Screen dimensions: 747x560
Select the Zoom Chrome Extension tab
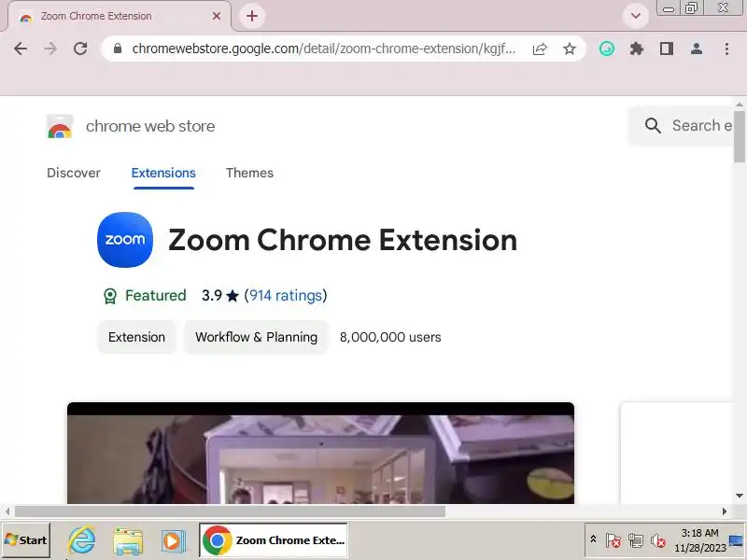(x=120, y=16)
